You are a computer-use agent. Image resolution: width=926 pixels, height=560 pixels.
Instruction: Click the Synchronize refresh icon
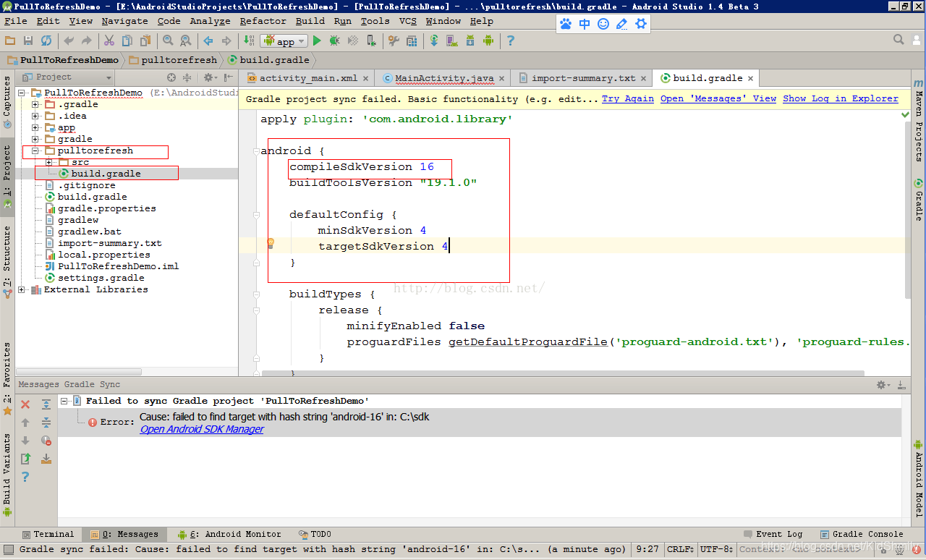[46, 41]
